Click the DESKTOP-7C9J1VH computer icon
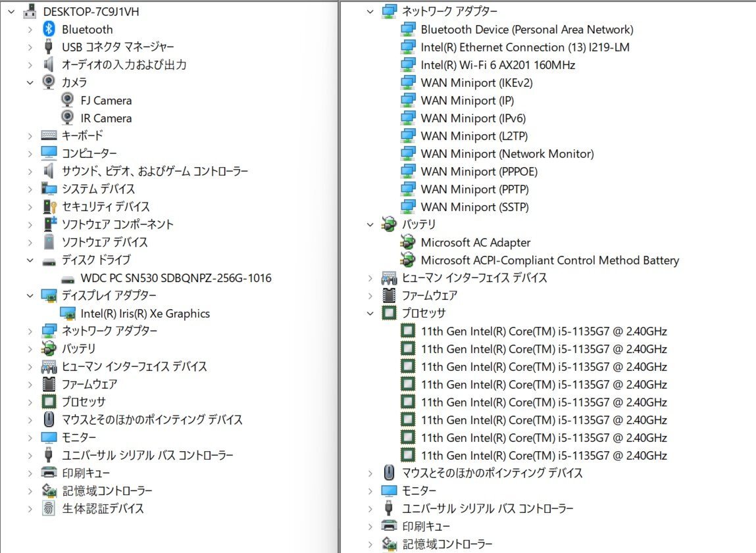The width and height of the screenshot is (756, 553). tap(30, 11)
